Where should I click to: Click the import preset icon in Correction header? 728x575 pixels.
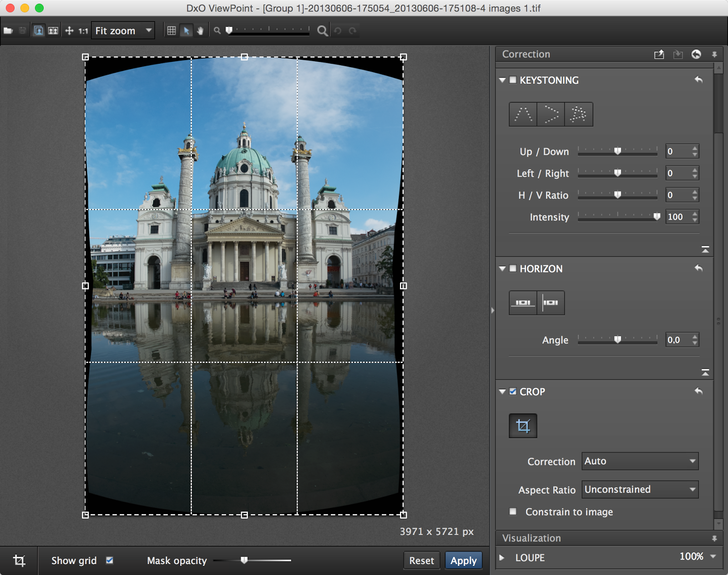pyautogui.click(x=678, y=55)
